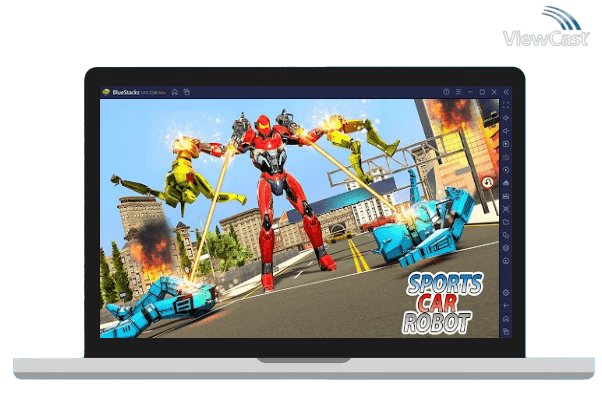Minimize the BlueStacks window
The image size is (602, 414).
point(470,92)
